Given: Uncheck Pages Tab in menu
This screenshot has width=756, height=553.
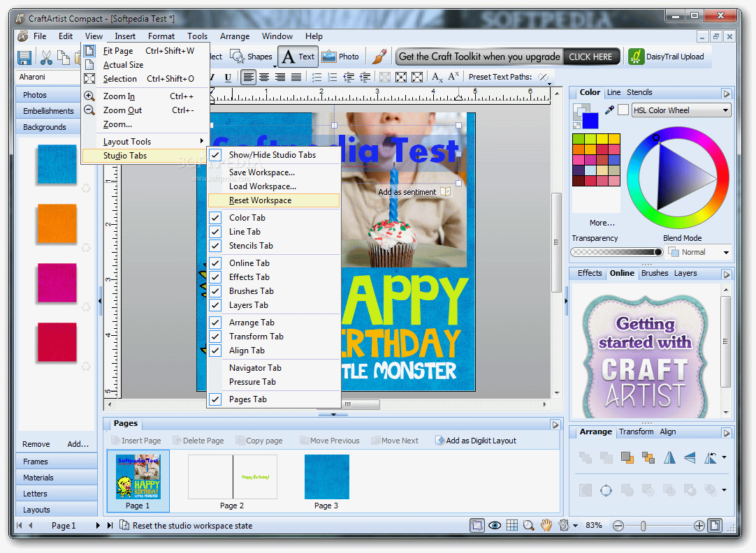Looking at the screenshot, I should (215, 399).
